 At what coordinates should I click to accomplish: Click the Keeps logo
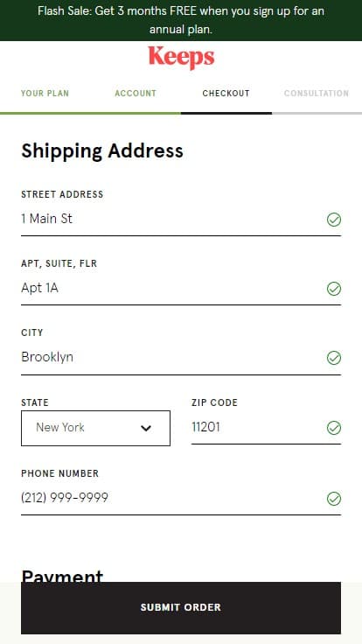181,58
